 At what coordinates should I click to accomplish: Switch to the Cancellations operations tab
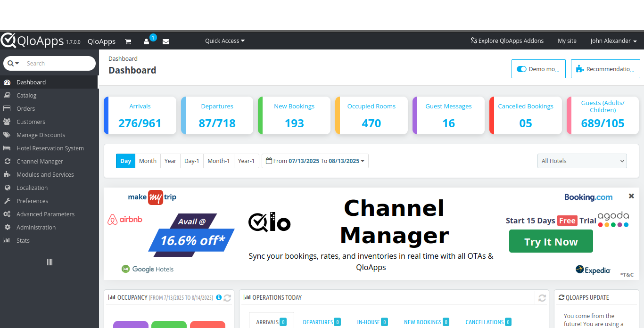click(x=488, y=322)
